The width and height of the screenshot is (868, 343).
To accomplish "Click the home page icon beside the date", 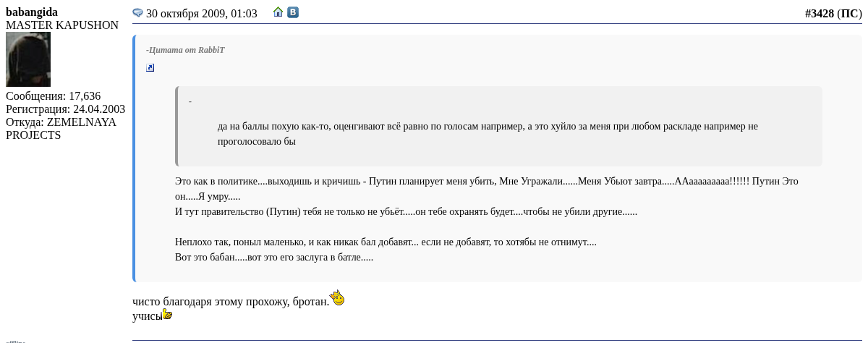I will point(278,12).
